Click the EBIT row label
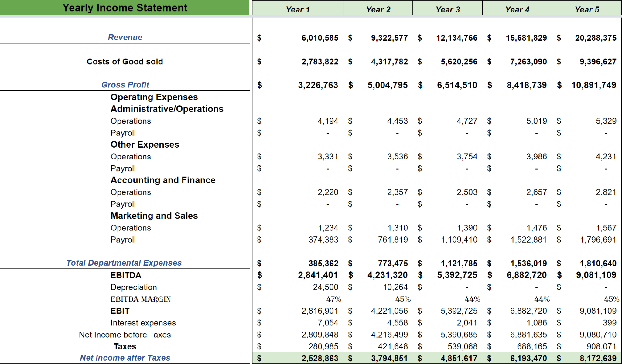622x364 pixels. pyautogui.click(x=120, y=311)
